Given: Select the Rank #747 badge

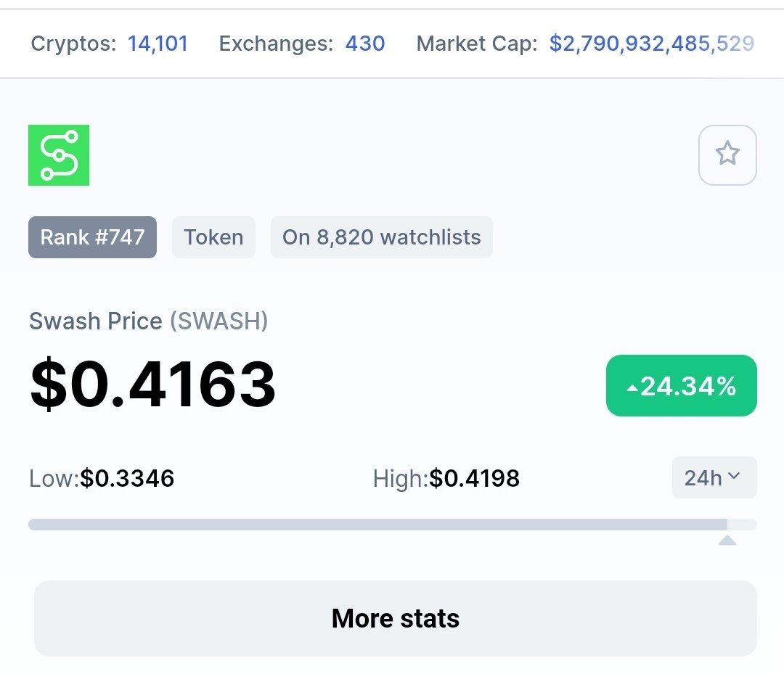Looking at the screenshot, I should [92, 237].
